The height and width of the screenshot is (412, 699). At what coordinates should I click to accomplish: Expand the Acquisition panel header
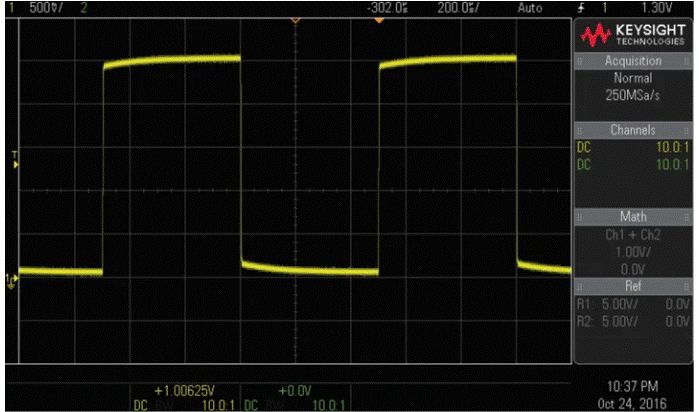(x=634, y=60)
